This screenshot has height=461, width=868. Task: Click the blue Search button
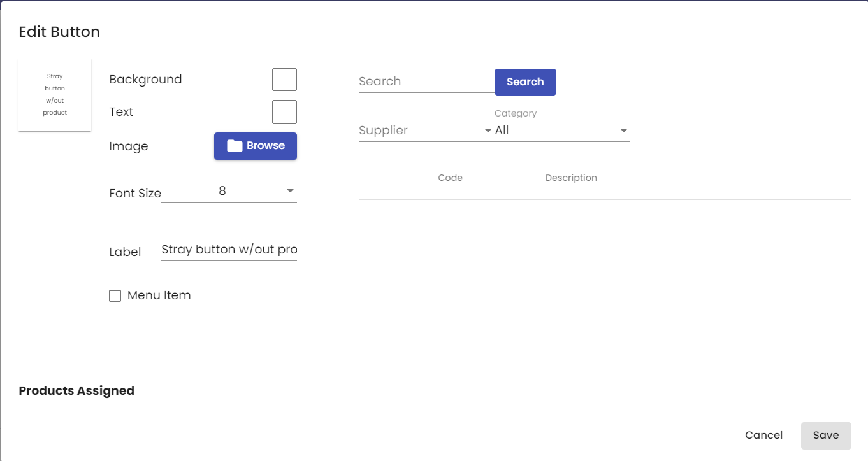[525, 82]
